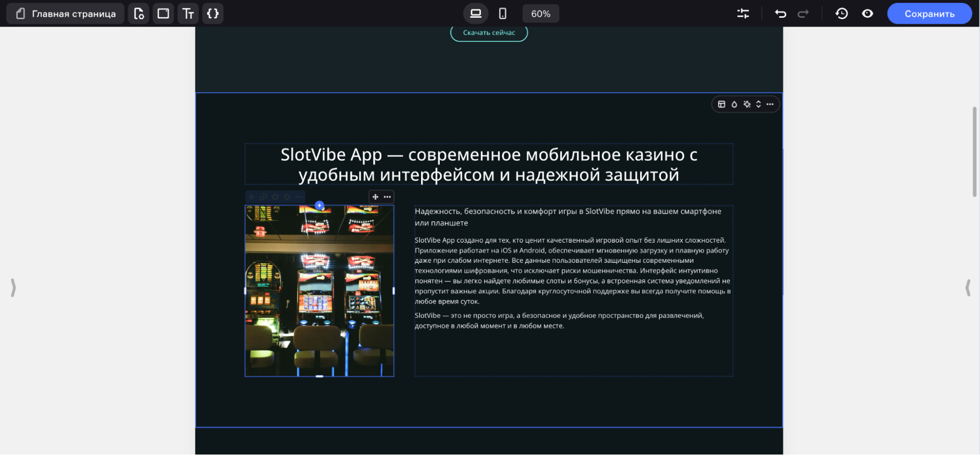Image resolution: width=980 pixels, height=455 pixels.
Task: Open the code editor braces icon
Action: click(213, 14)
